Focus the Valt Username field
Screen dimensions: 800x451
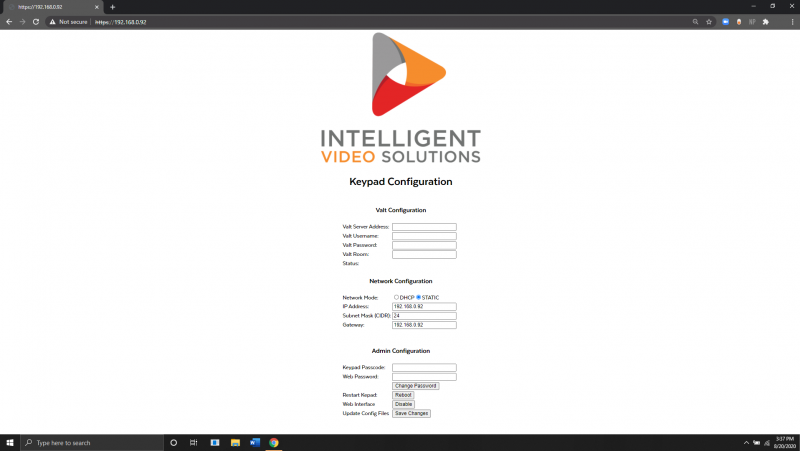click(424, 236)
